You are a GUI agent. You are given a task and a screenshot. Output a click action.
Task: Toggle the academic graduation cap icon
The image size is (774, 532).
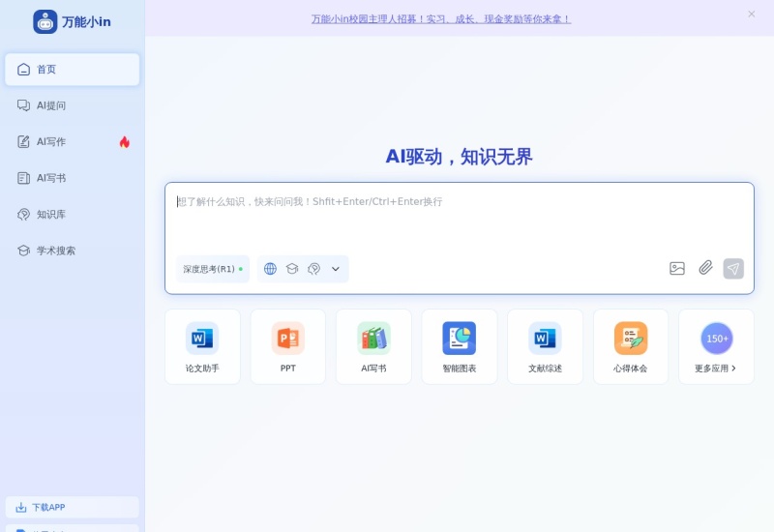pos(292,269)
